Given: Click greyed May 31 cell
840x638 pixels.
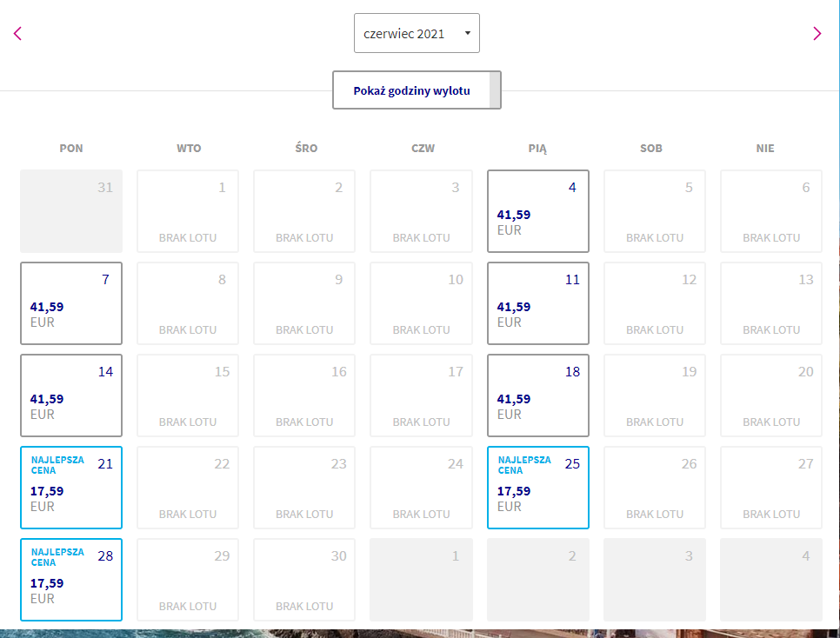Looking at the screenshot, I should pos(71,211).
